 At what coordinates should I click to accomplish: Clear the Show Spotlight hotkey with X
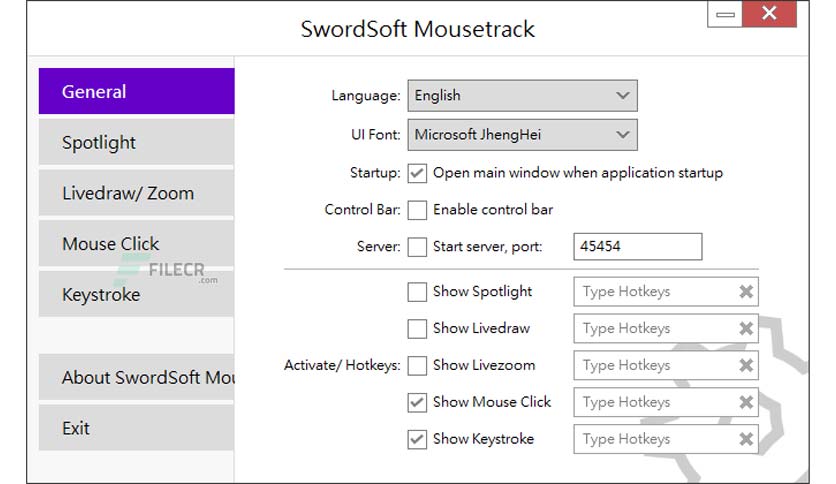click(746, 292)
